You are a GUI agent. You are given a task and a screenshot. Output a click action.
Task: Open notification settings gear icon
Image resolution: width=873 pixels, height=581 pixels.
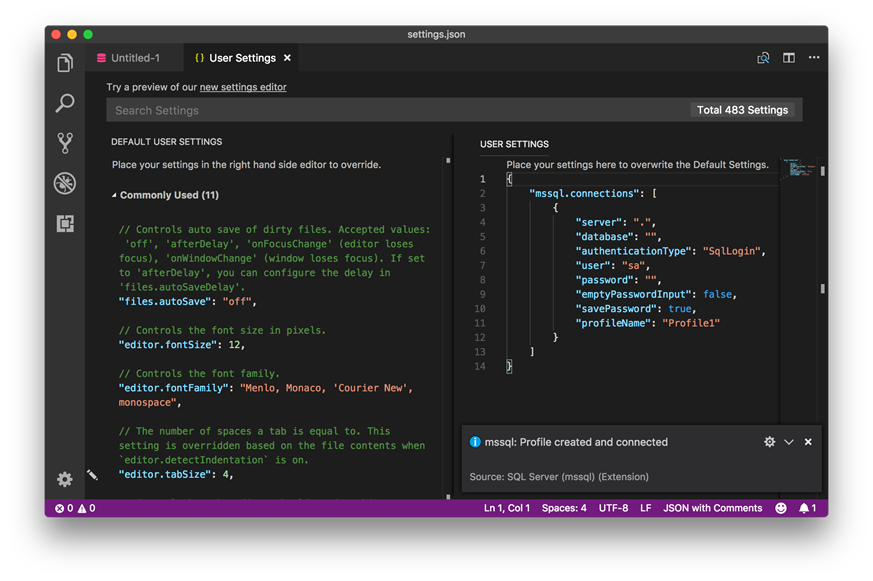pyautogui.click(x=769, y=442)
